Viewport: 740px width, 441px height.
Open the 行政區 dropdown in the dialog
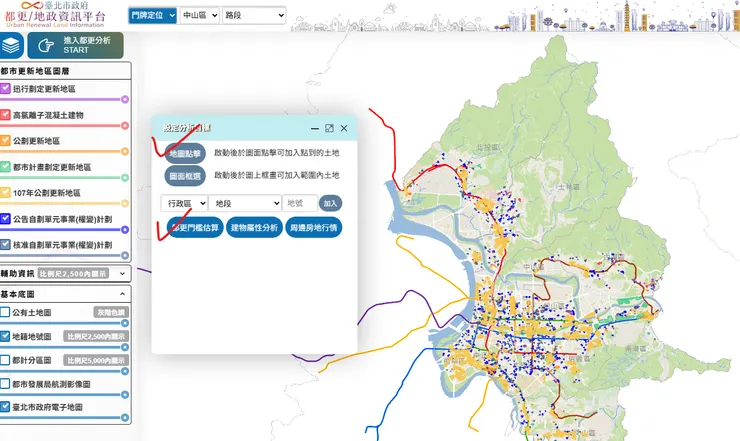click(184, 204)
